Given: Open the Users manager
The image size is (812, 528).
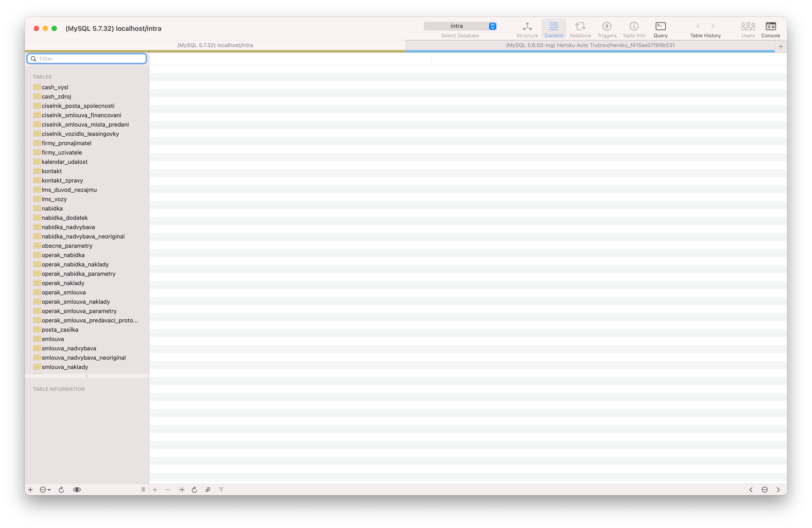Looking at the screenshot, I should [748, 29].
